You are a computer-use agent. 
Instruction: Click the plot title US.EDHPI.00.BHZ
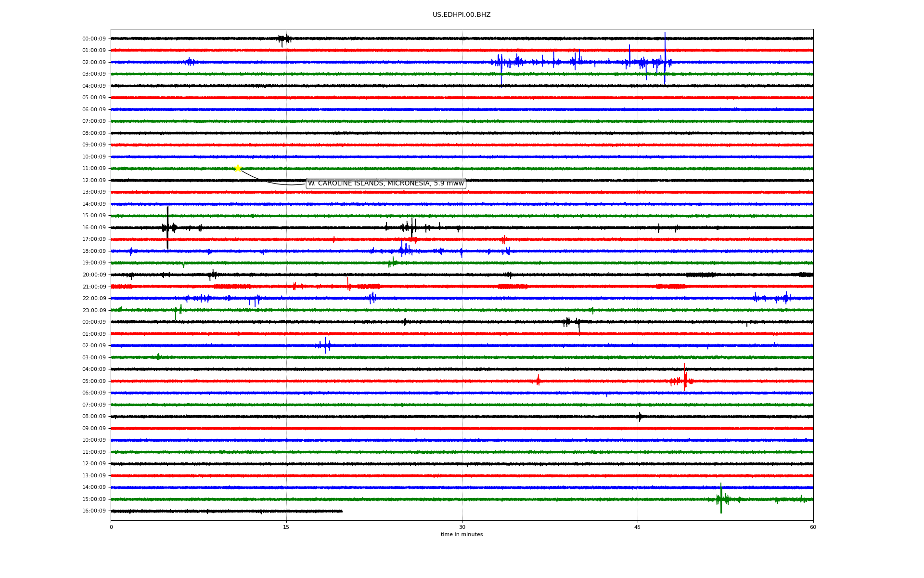(461, 15)
